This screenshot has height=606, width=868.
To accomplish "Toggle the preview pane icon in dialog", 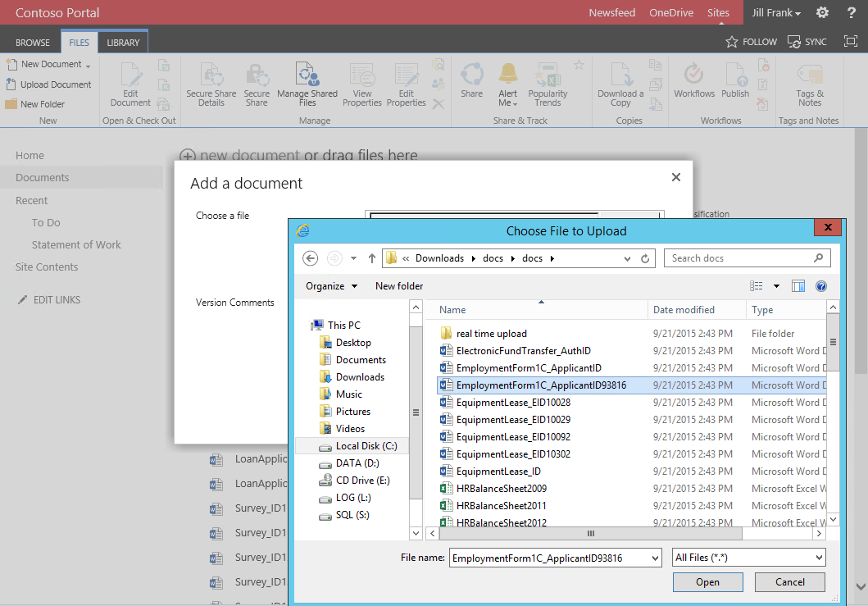I will pyautogui.click(x=798, y=286).
